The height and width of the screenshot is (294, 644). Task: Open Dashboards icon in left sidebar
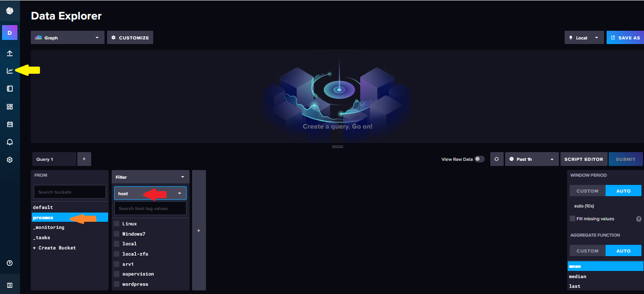[x=10, y=107]
